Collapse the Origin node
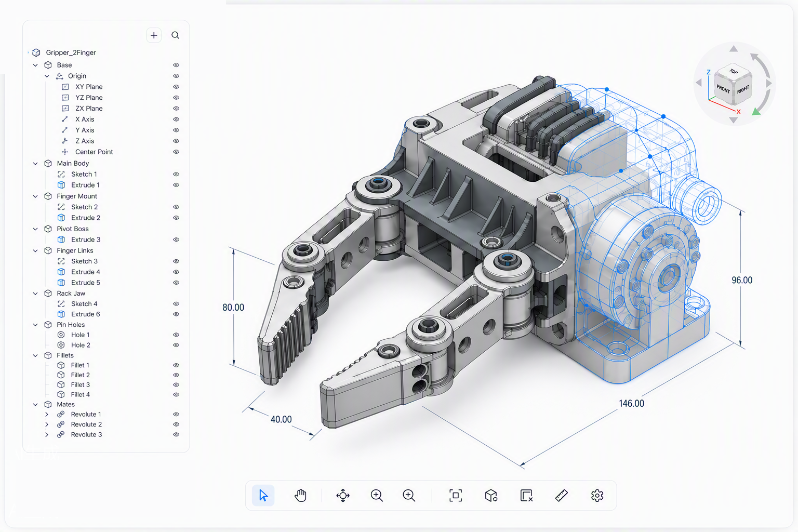Image resolution: width=798 pixels, height=532 pixels. pyautogui.click(x=47, y=76)
